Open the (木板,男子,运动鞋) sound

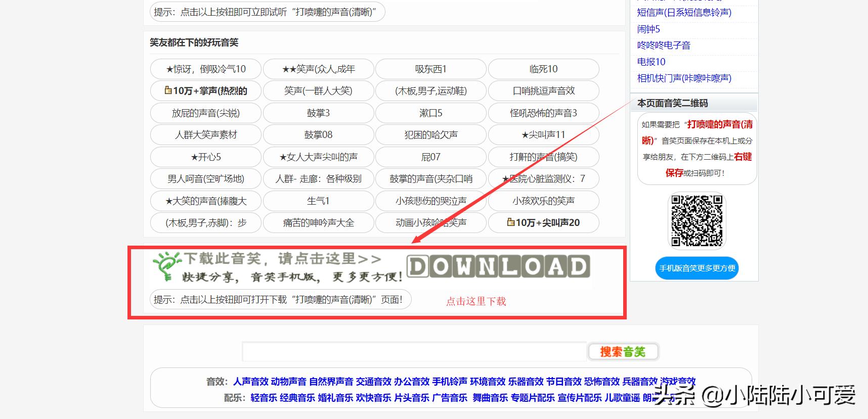pos(431,91)
